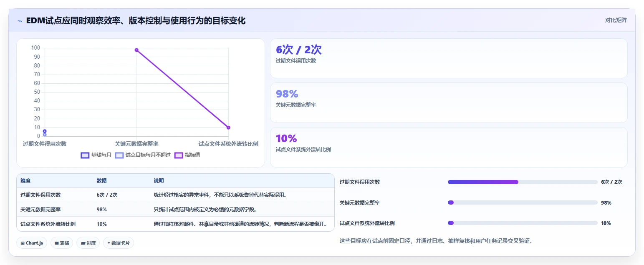
Task: Click the 基线每月 legend color box
Action: [85, 155]
